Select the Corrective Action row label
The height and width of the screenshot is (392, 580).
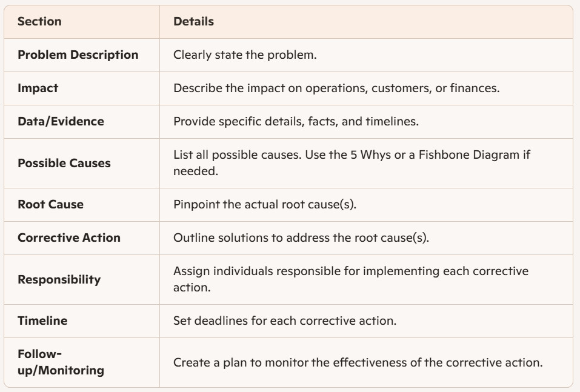pos(69,238)
